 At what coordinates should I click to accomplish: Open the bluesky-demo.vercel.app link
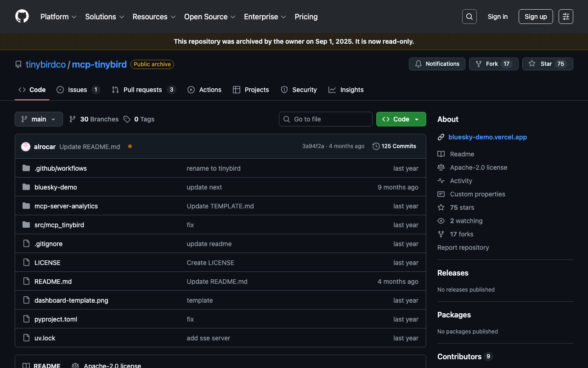pyautogui.click(x=487, y=137)
